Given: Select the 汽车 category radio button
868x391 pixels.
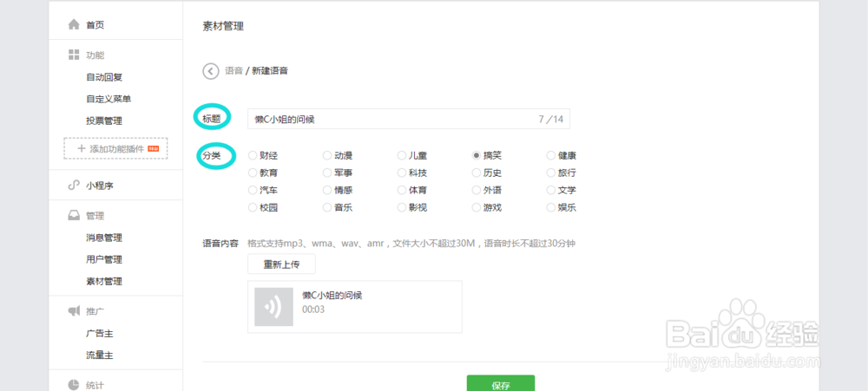Looking at the screenshot, I should [x=253, y=190].
